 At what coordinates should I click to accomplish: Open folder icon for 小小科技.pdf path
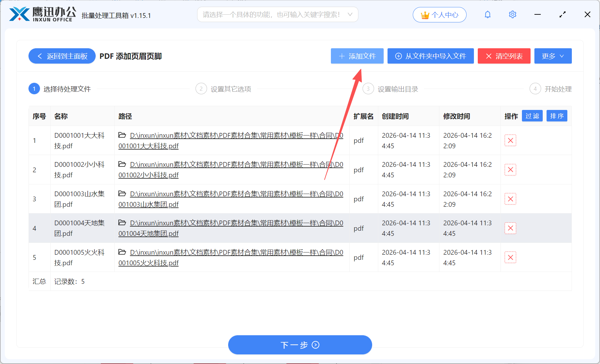click(122, 164)
